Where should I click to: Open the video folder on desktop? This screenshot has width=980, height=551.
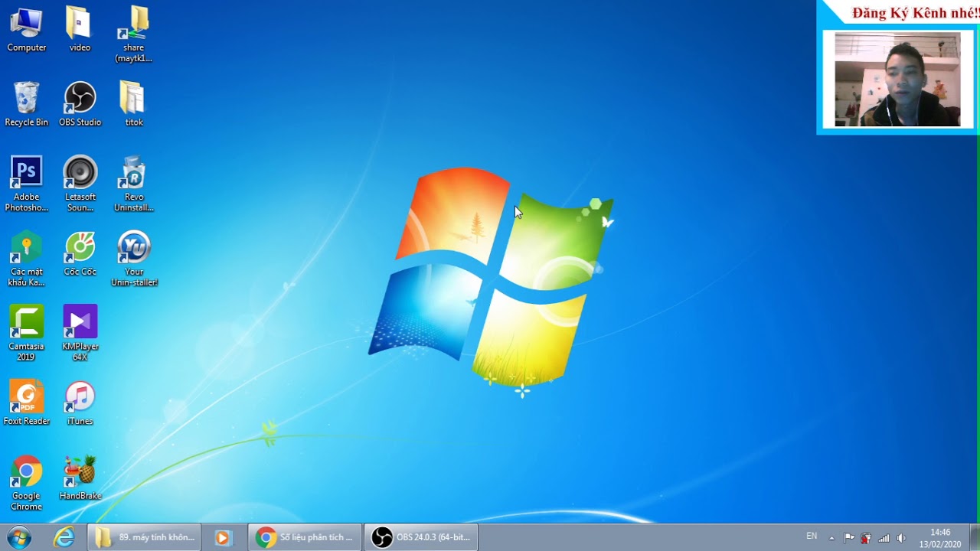coord(80,29)
